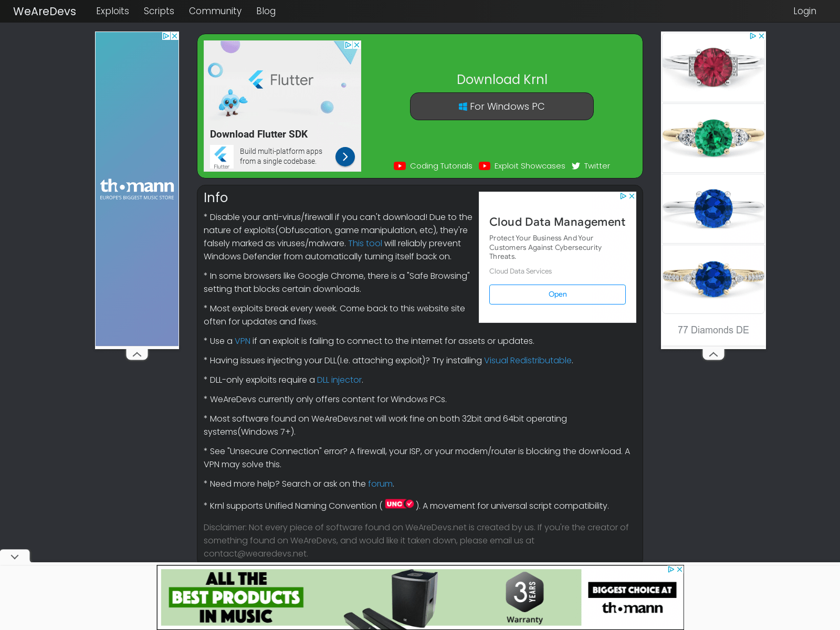Click the 3 Years Warranty badge
Screen dimensions: 840x630
point(524,598)
